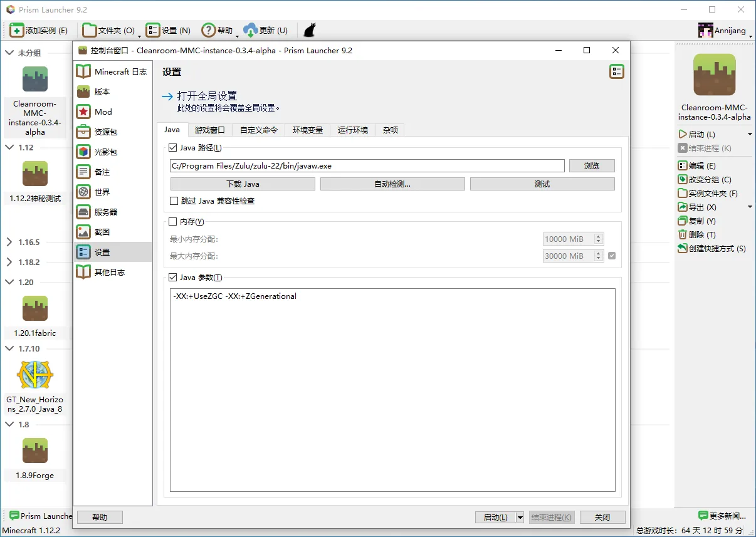Screen dimensions: 756x537
Task: Open dropdown arrow next to 导出 (X)
Action: pyautogui.click(x=750, y=207)
